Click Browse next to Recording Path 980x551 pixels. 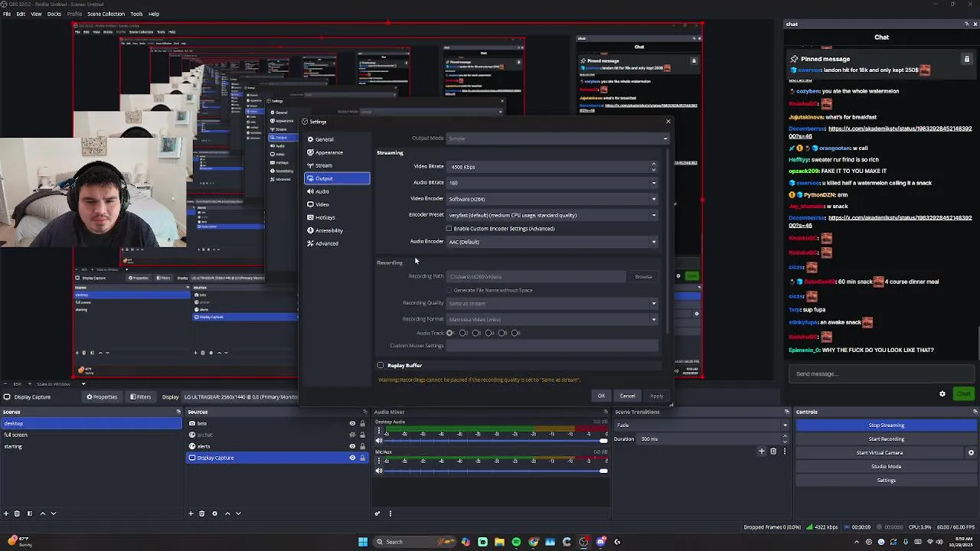pyautogui.click(x=643, y=277)
